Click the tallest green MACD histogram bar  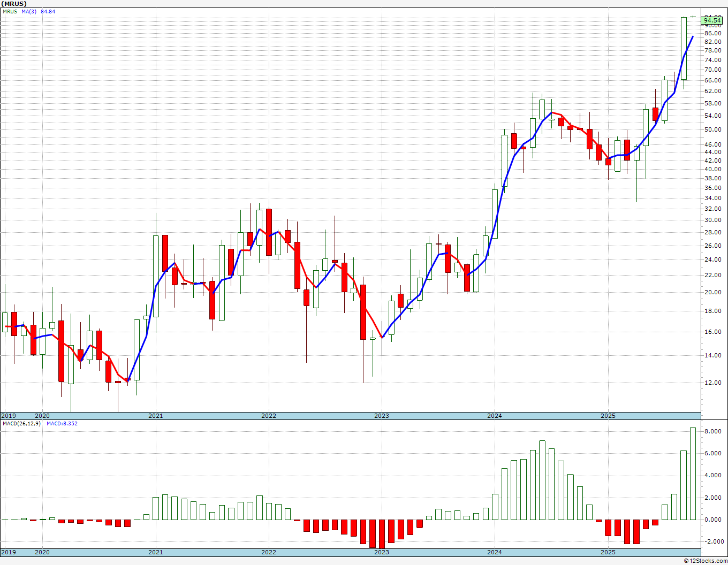693,474
